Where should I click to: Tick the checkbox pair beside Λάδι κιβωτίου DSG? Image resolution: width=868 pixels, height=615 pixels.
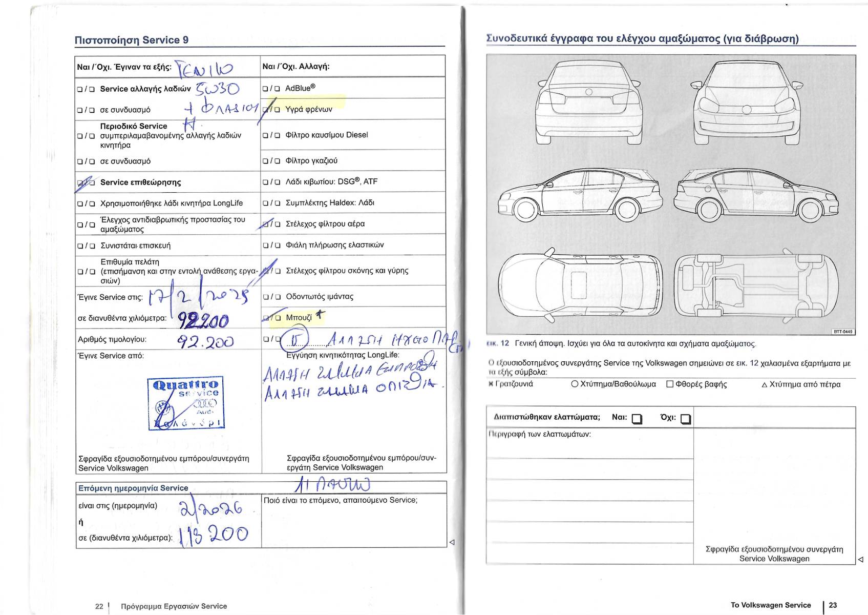coord(271,182)
